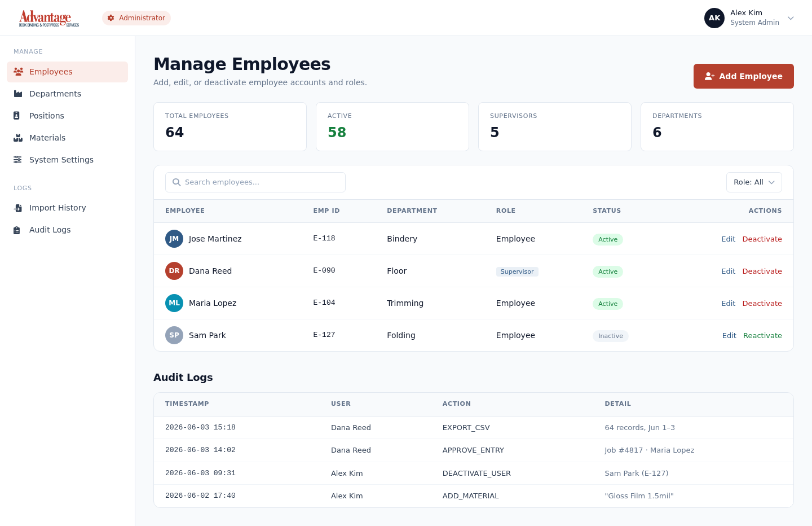
Task: Click the Bindery department cell
Action: [402, 239]
